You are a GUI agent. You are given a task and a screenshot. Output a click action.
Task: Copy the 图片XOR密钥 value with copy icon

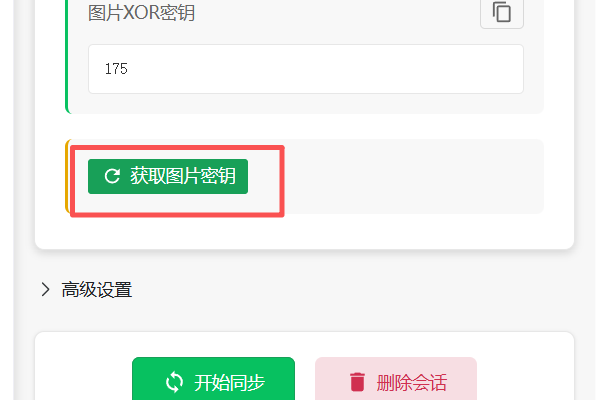click(x=502, y=12)
